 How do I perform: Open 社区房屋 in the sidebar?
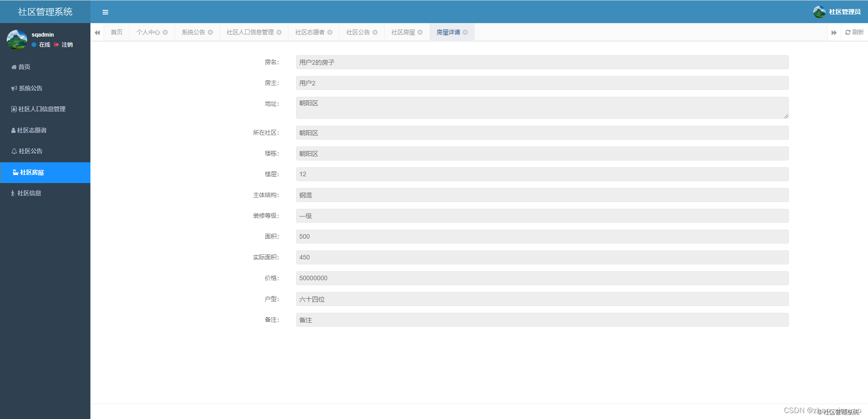coord(45,173)
